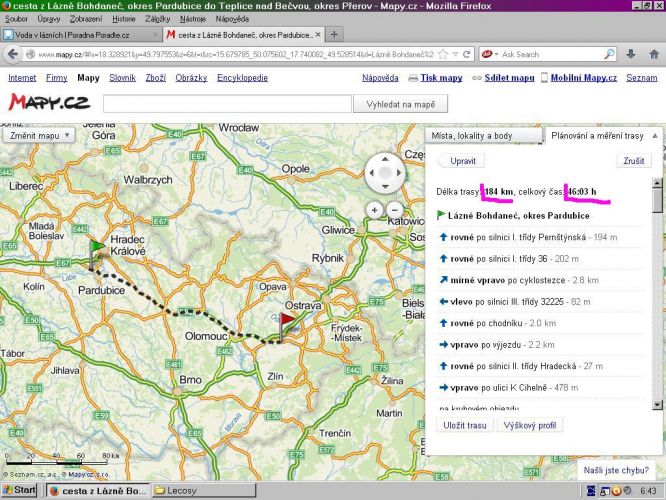
Task: Click Tisk mapy link
Action: (x=441, y=78)
